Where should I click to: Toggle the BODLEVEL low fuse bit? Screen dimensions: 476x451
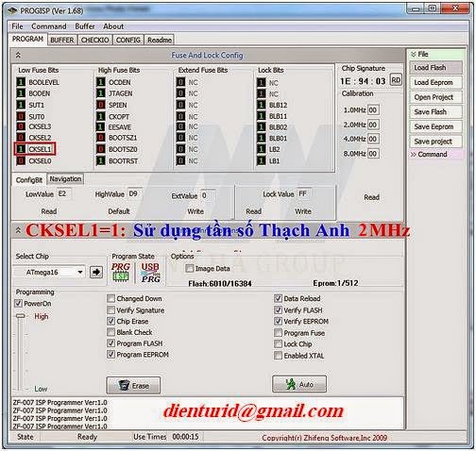(x=21, y=82)
